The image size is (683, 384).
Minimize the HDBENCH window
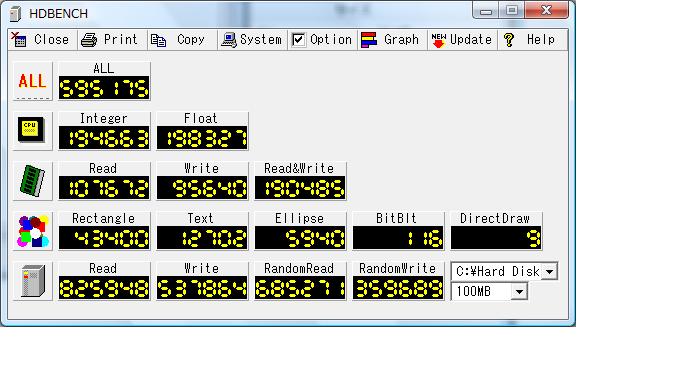(x=486, y=10)
